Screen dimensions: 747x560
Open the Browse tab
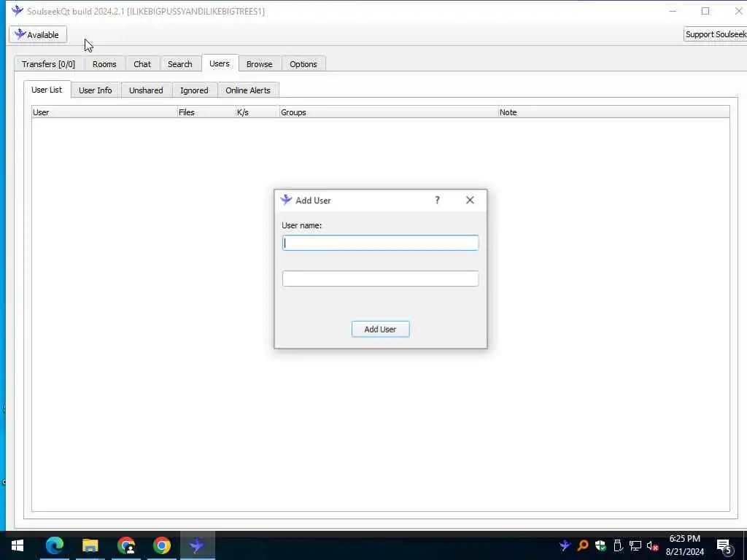[260, 64]
